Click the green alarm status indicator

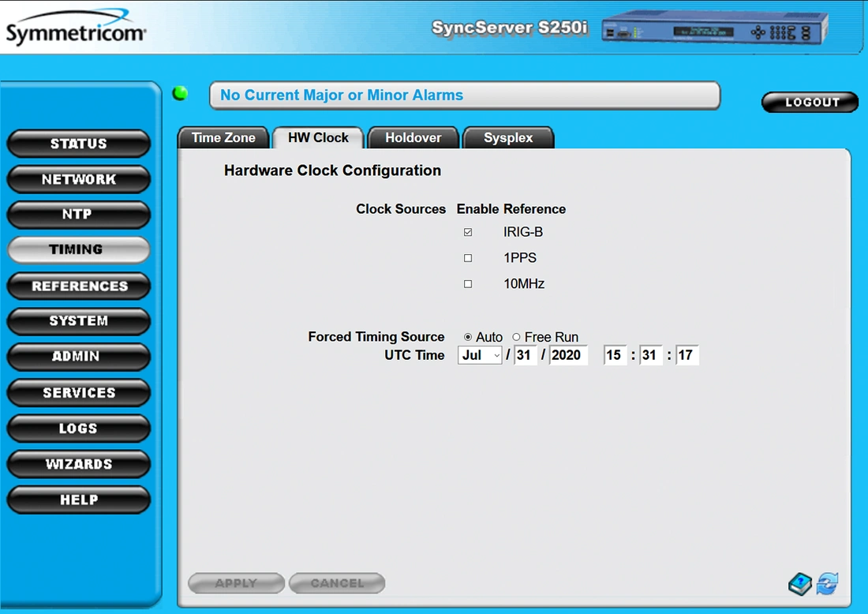180,94
